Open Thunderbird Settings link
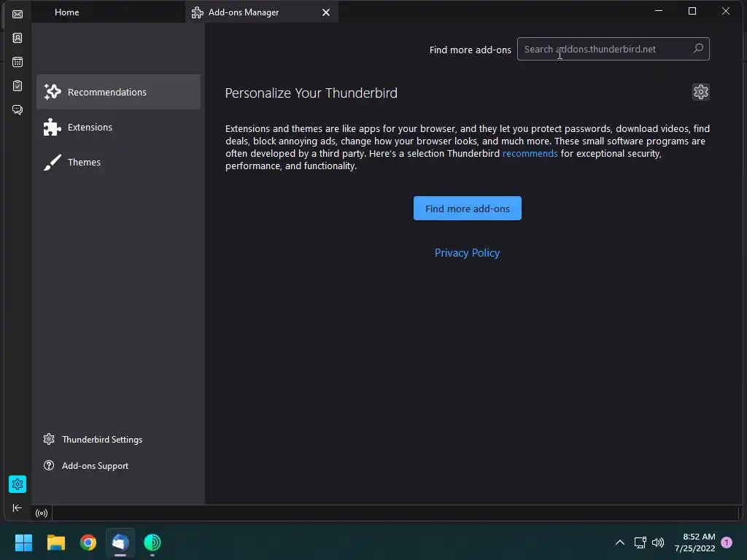The width and height of the screenshot is (747, 560). tap(93, 440)
